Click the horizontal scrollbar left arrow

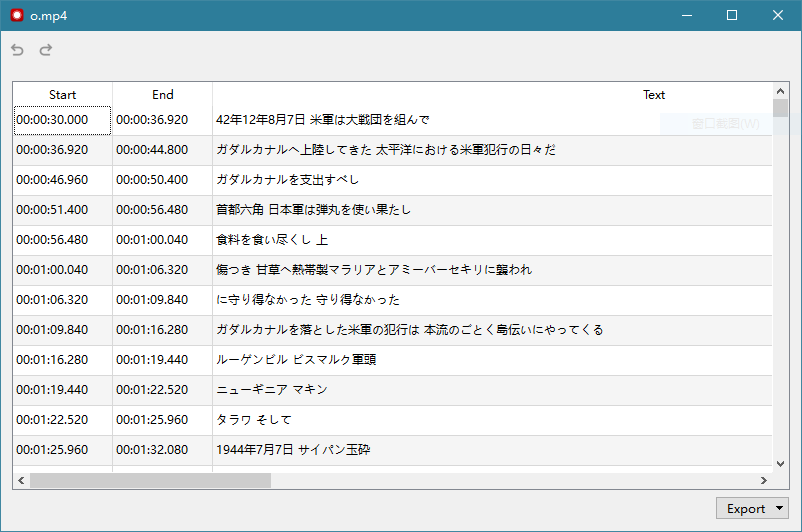pyautogui.click(x=21, y=481)
